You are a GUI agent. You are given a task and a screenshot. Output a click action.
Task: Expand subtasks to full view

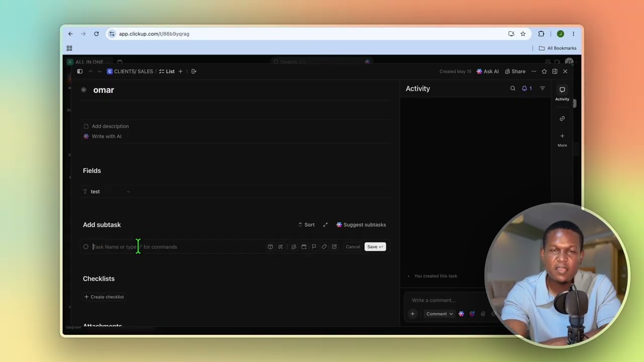pos(325,225)
